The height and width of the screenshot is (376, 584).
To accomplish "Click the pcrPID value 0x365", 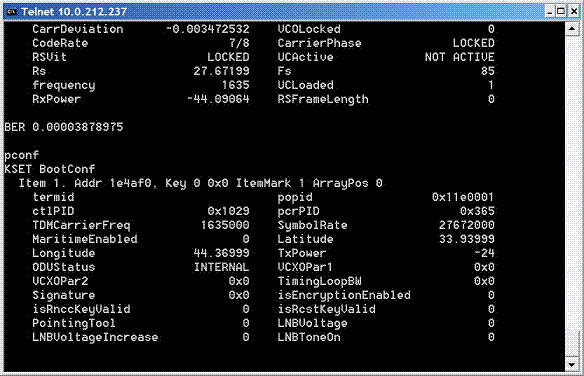I will coord(477,211).
